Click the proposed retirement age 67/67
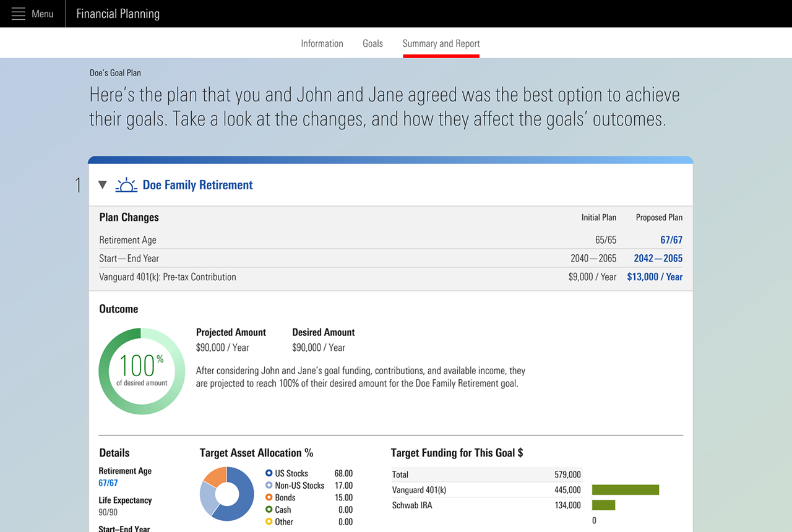The height and width of the screenshot is (532, 792). tap(671, 240)
